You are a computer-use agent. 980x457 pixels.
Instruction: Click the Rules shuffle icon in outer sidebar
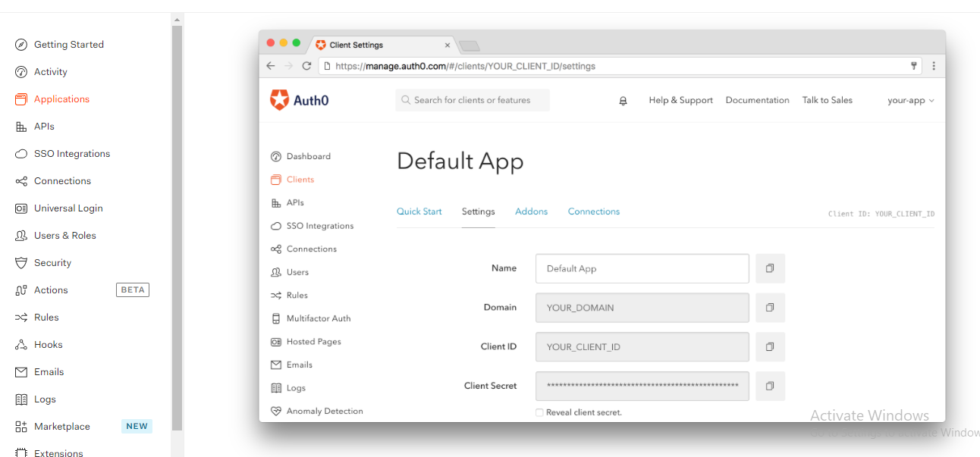21,318
